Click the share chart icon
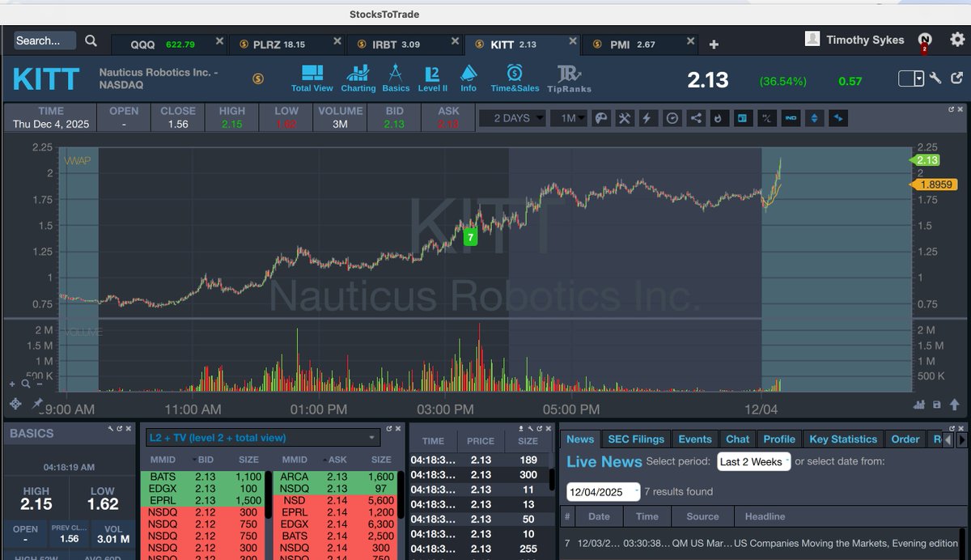The height and width of the screenshot is (560, 971). coord(695,118)
